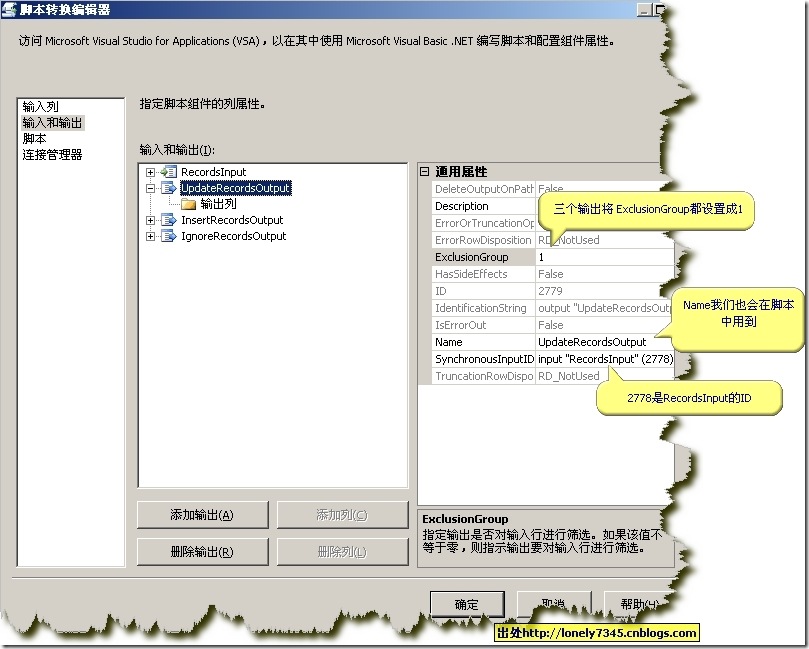Select the TruncationRowDisposition property label
Viewport: 809px width, 649px height.
click(x=483, y=376)
